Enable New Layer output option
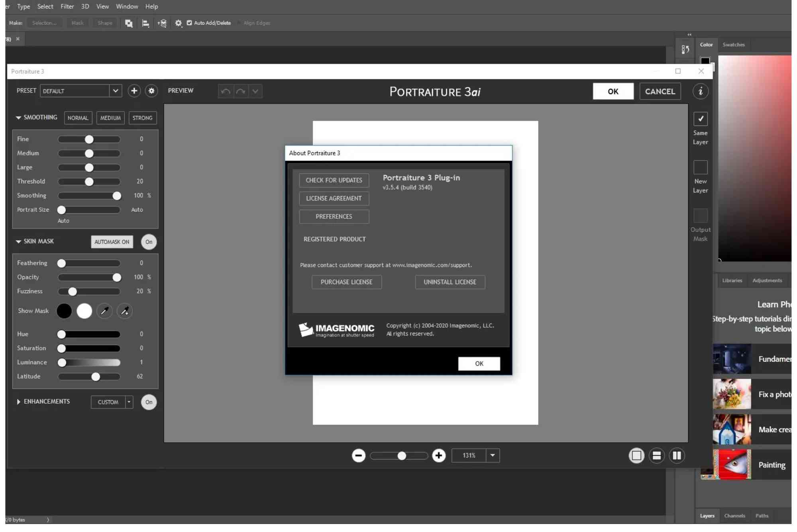 [x=700, y=167]
